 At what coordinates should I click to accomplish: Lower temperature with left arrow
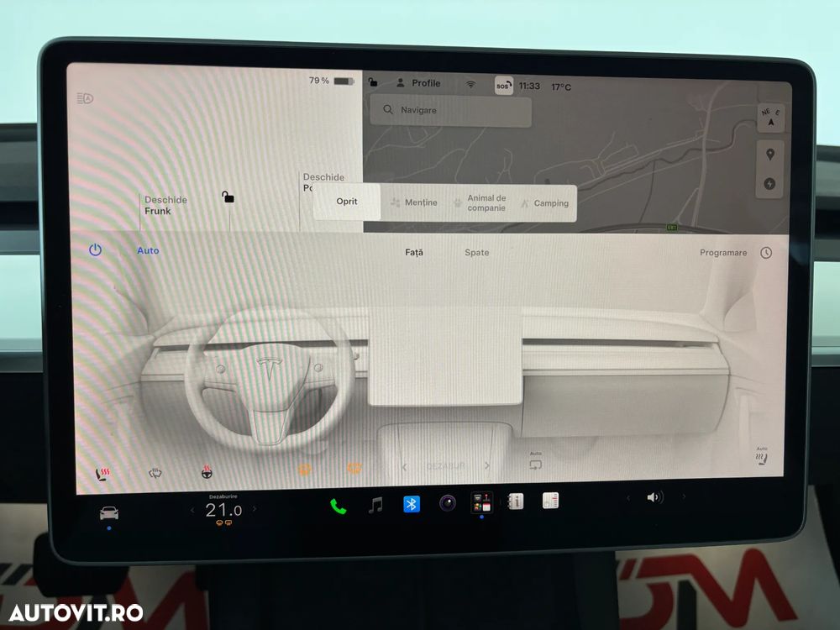(x=192, y=511)
